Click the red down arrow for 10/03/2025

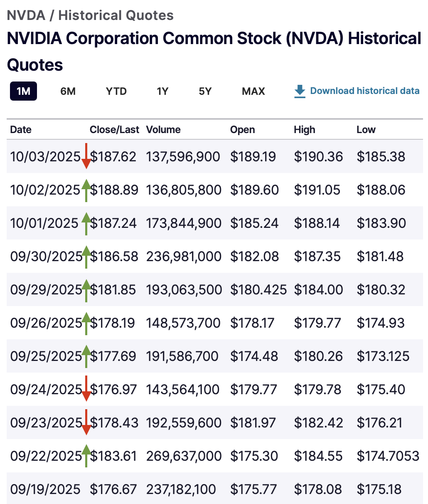86,156
